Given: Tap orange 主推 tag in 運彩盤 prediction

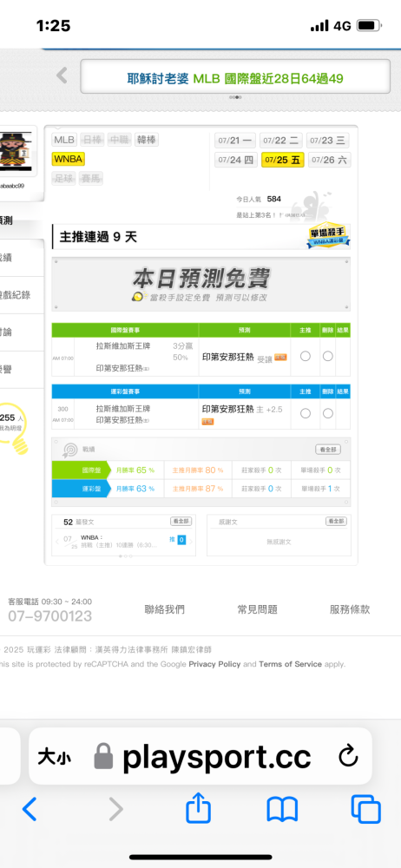Looking at the screenshot, I should [208, 422].
